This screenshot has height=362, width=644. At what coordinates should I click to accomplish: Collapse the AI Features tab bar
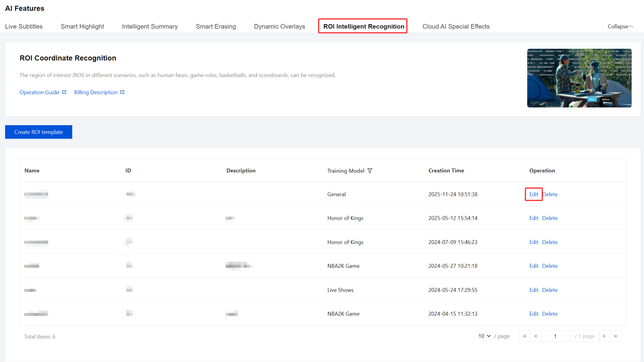[x=620, y=26]
